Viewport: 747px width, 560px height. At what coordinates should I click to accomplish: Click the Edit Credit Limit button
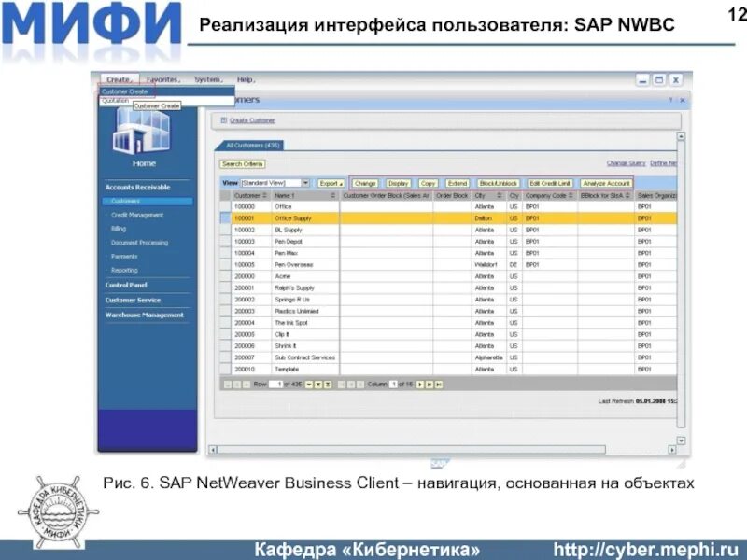550,183
